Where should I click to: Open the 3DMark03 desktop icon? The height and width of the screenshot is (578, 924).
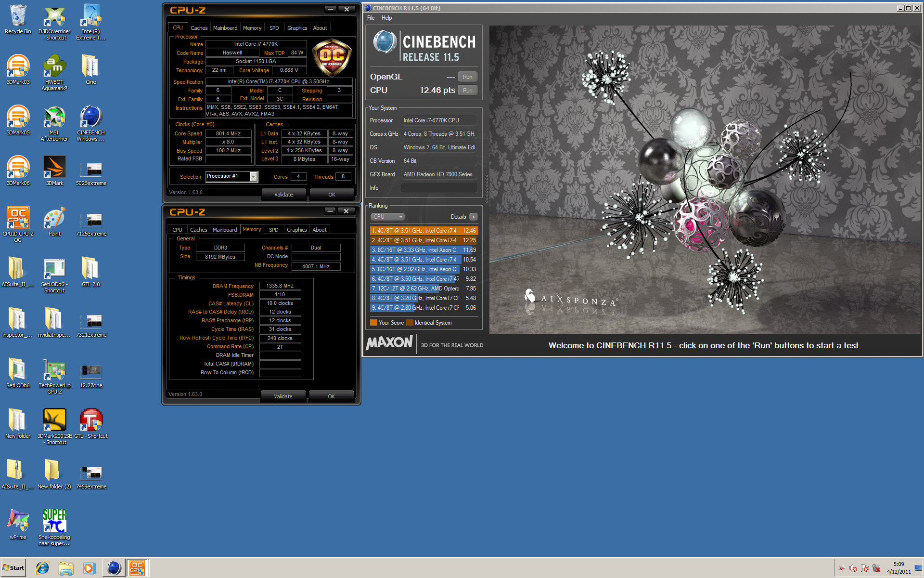click(x=18, y=70)
